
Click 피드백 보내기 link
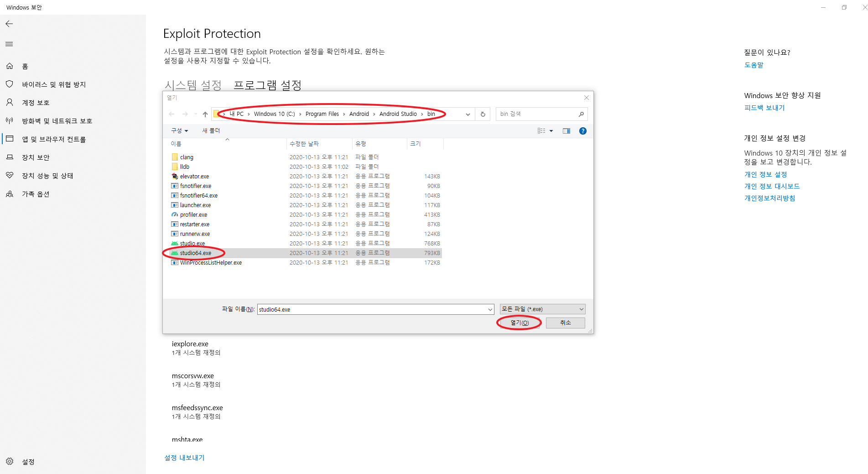click(x=764, y=108)
